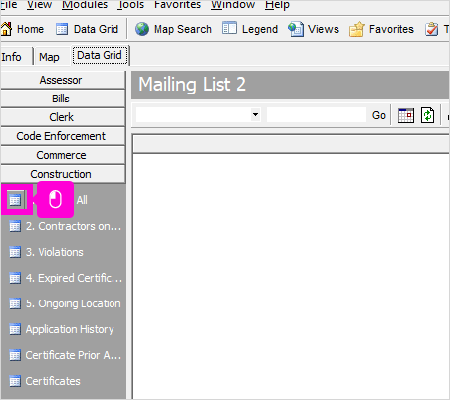Click the Data Grid toolbar button
The width and height of the screenshot is (450, 400).
coord(87,29)
